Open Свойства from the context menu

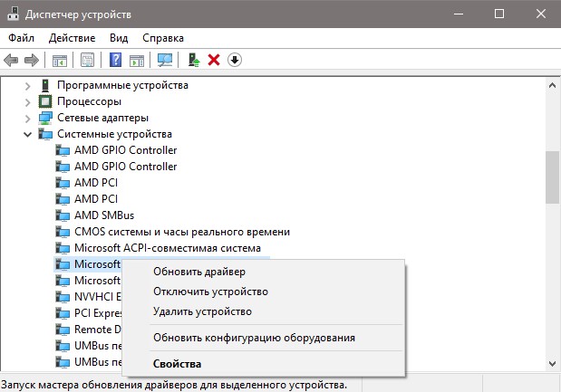(x=264, y=364)
